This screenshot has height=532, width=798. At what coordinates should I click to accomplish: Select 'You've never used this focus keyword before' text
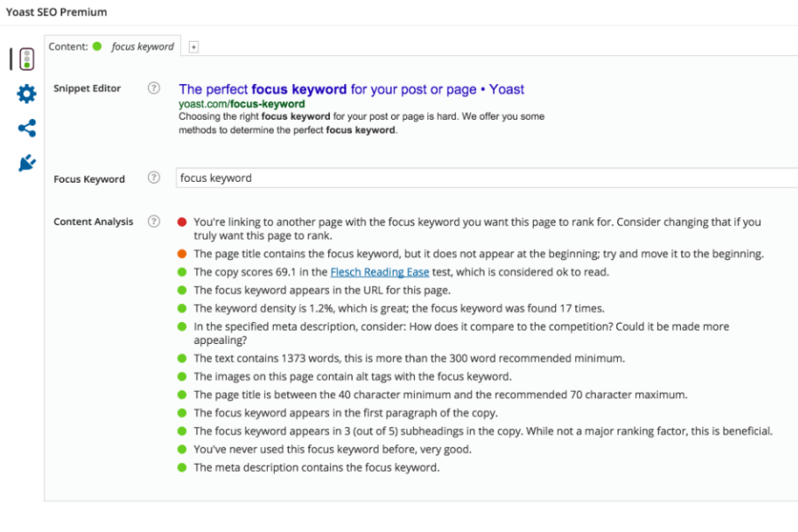(x=332, y=449)
